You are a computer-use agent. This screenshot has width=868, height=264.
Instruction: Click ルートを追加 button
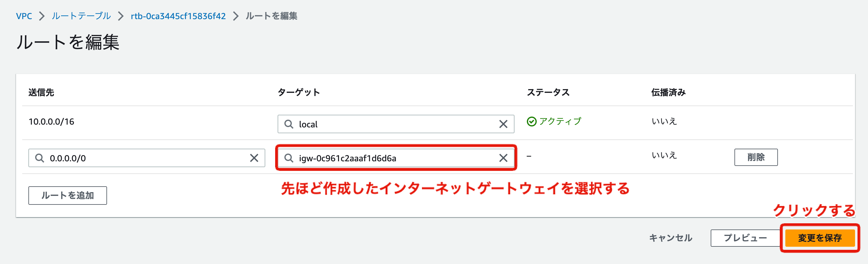[x=67, y=196]
